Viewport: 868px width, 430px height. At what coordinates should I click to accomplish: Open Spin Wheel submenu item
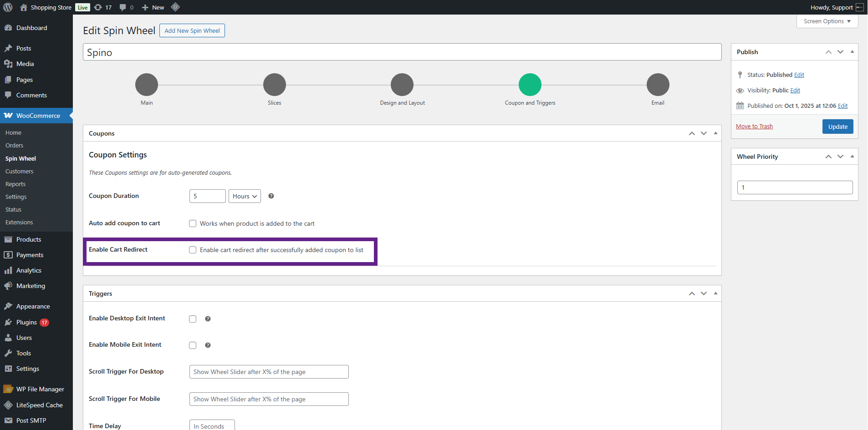tap(20, 158)
